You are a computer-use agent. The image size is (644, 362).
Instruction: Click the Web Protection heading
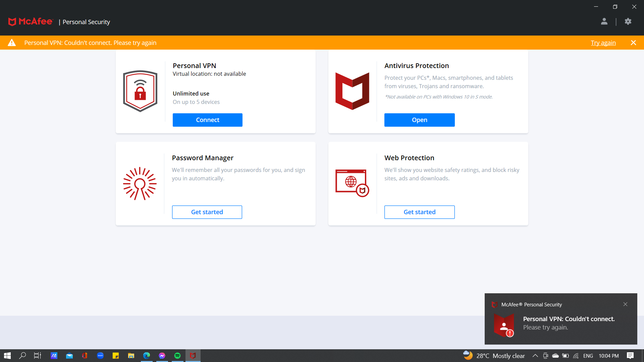click(x=409, y=158)
